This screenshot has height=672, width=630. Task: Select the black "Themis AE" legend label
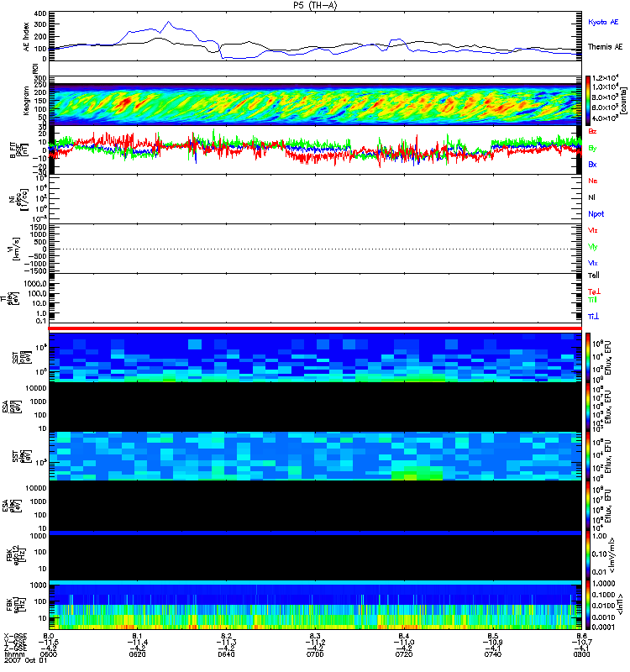605,47
